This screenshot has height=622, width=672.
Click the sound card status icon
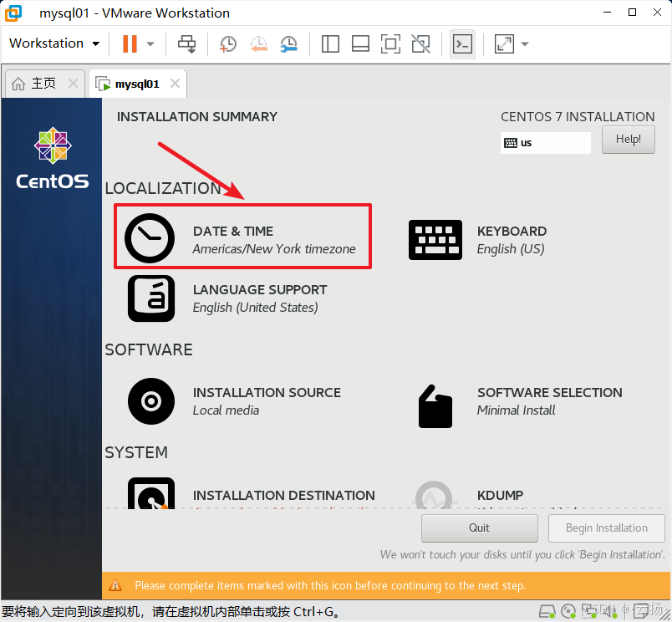[x=609, y=611]
